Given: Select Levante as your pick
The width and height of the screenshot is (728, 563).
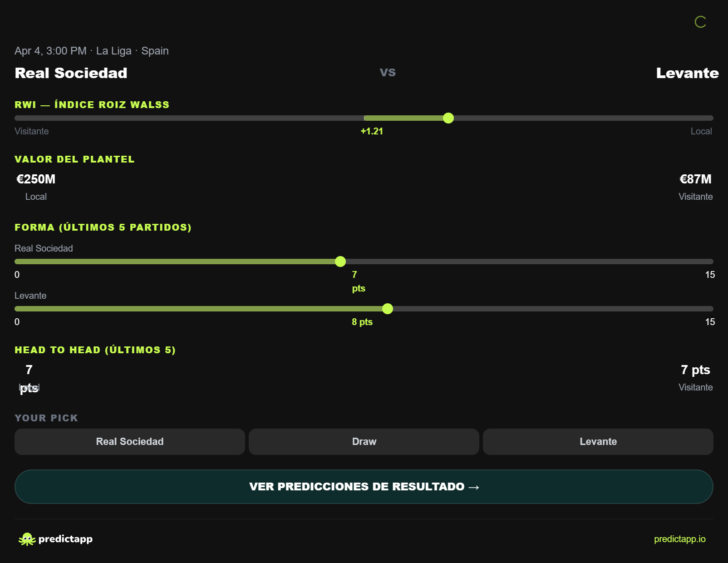Looking at the screenshot, I should (598, 441).
